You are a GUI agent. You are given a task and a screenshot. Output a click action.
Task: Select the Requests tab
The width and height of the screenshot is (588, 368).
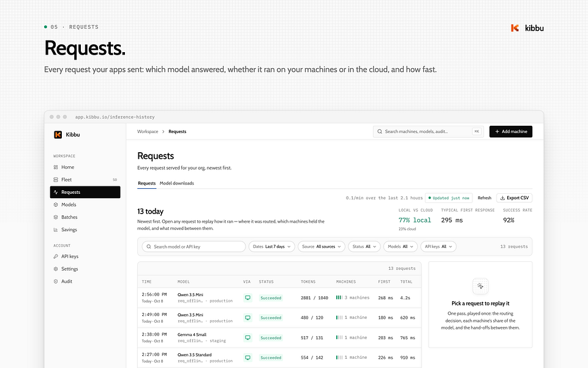(x=146, y=183)
